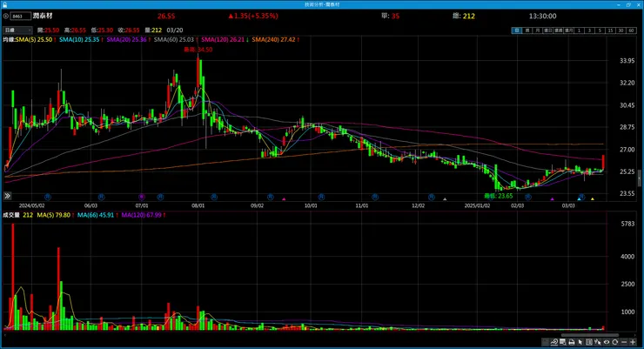Switch to 60-minute chart tab
644x349 pixels.
click(x=631, y=30)
